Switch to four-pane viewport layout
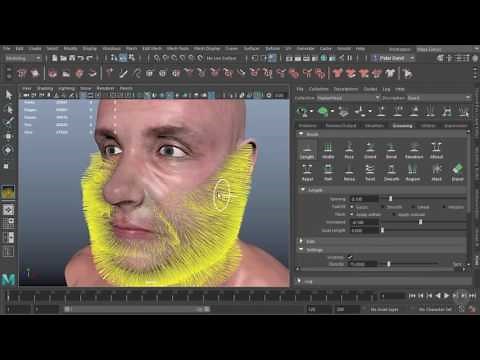480x360 pixels. coord(8,223)
